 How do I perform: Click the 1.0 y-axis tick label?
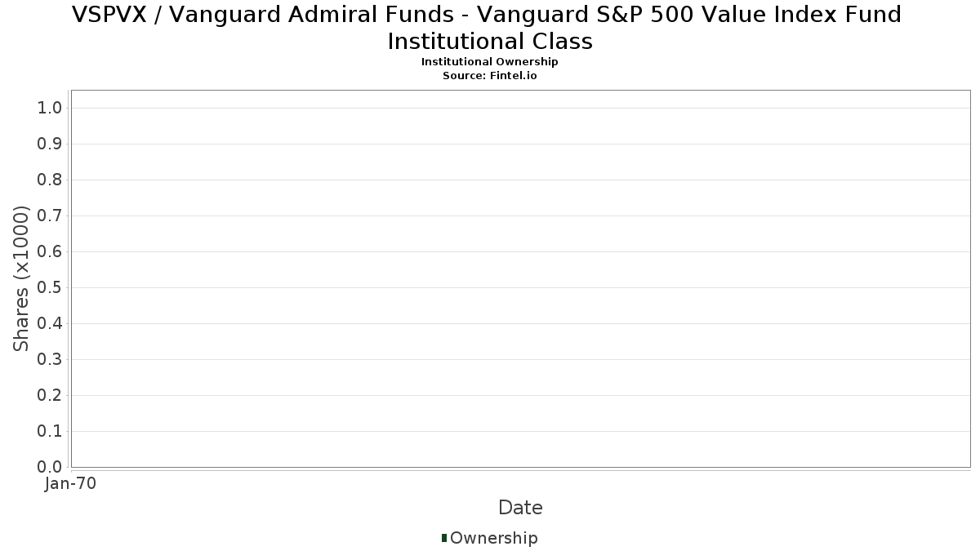50,109
